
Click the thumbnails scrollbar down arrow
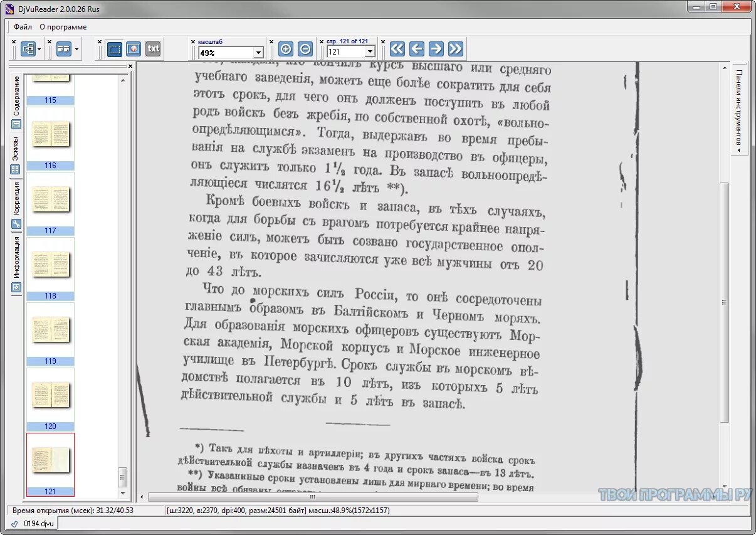coord(122,494)
